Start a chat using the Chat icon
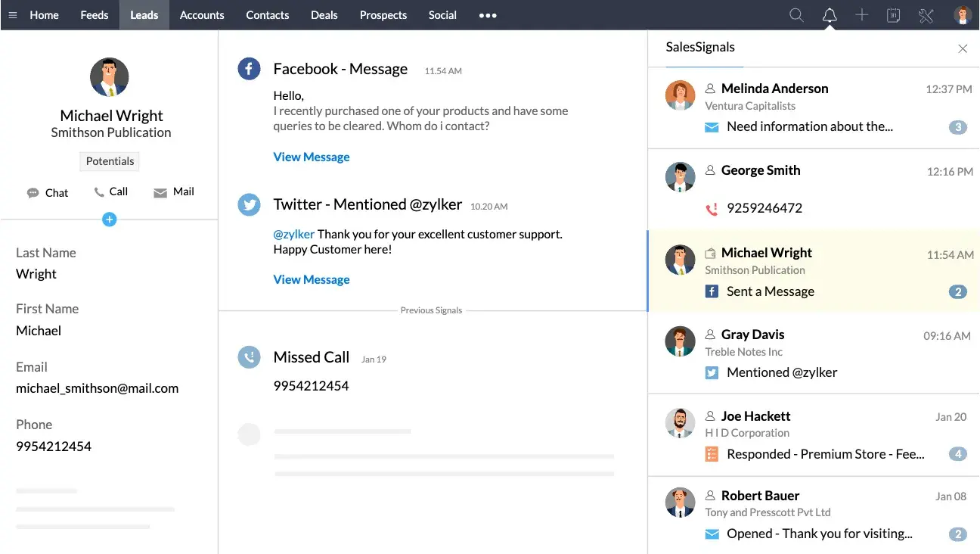This screenshot has width=980, height=554. tap(31, 192)
